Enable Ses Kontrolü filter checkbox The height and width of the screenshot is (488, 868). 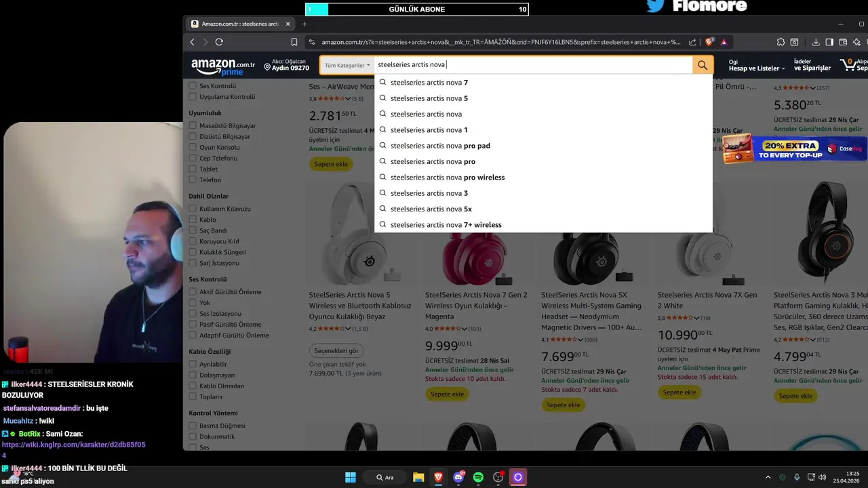tap(193, 86)
